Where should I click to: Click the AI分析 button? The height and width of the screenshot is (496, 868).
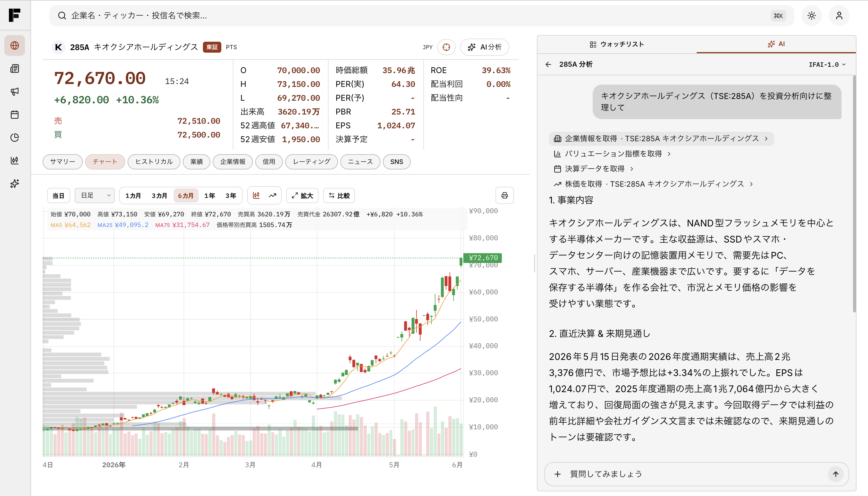click(x=485, y=47)
